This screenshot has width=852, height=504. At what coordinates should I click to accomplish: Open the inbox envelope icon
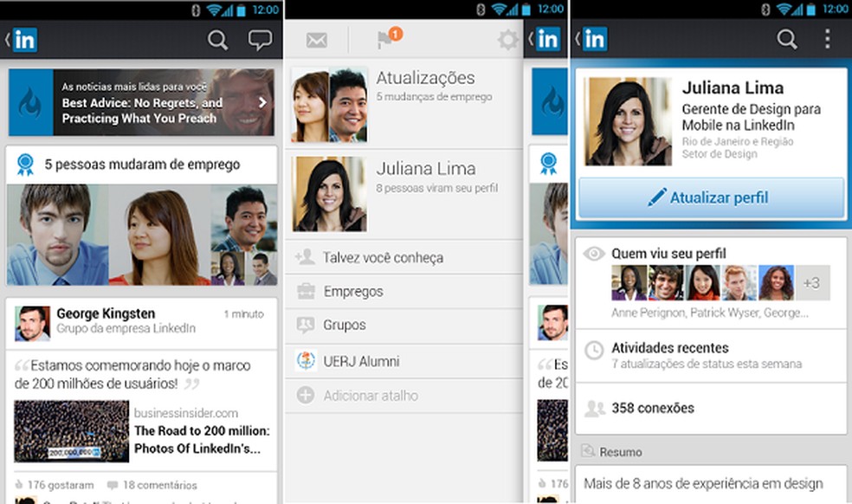click(x=315, y=39)
